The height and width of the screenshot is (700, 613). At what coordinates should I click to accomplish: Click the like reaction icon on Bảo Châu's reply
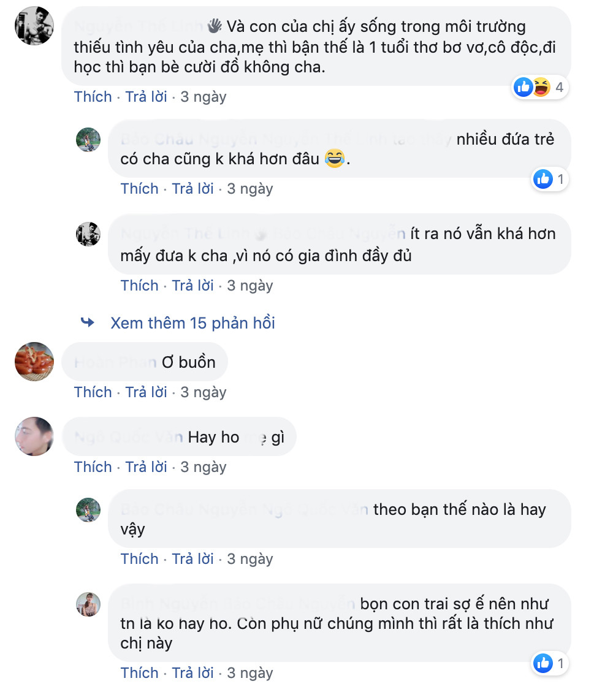(x=543, y=179)
